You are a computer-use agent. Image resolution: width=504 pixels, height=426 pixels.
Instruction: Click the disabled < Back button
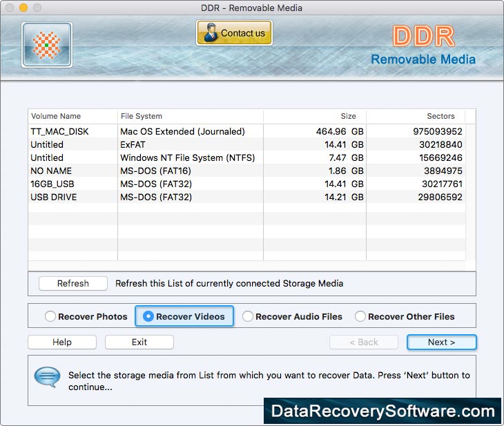[x=364, y=342]
